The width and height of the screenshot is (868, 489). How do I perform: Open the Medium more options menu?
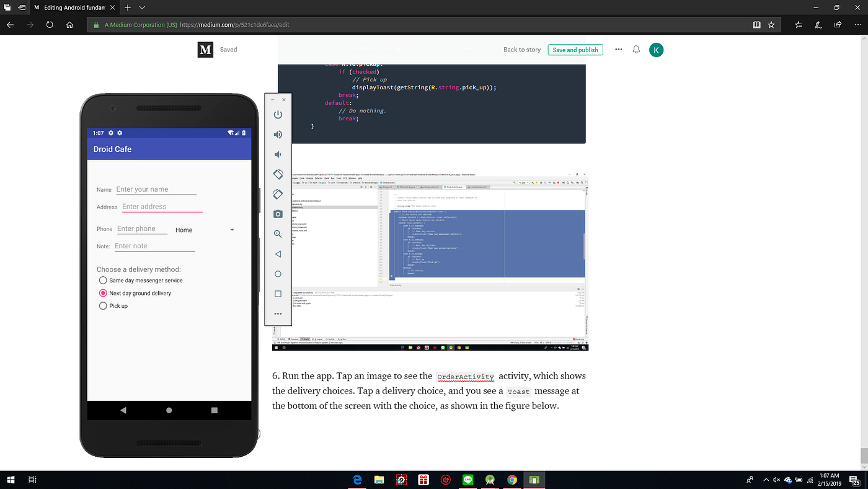[x=618, y=50]
